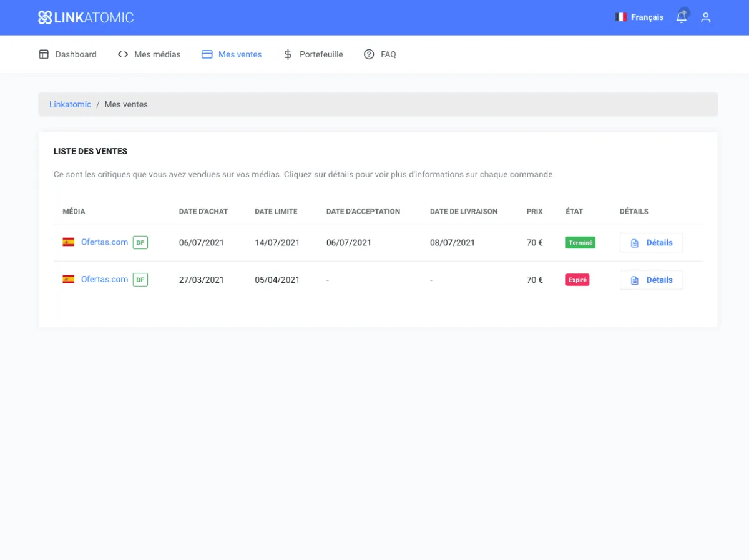Click the Linkatomic logo in header

click(x=86, y=17)
